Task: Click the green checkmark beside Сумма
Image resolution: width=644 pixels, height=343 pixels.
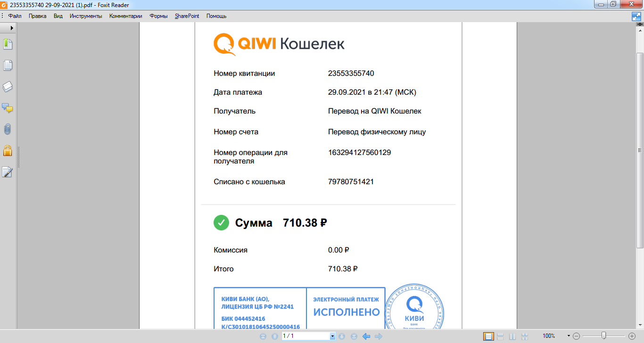Action: (x=221, y=223)
